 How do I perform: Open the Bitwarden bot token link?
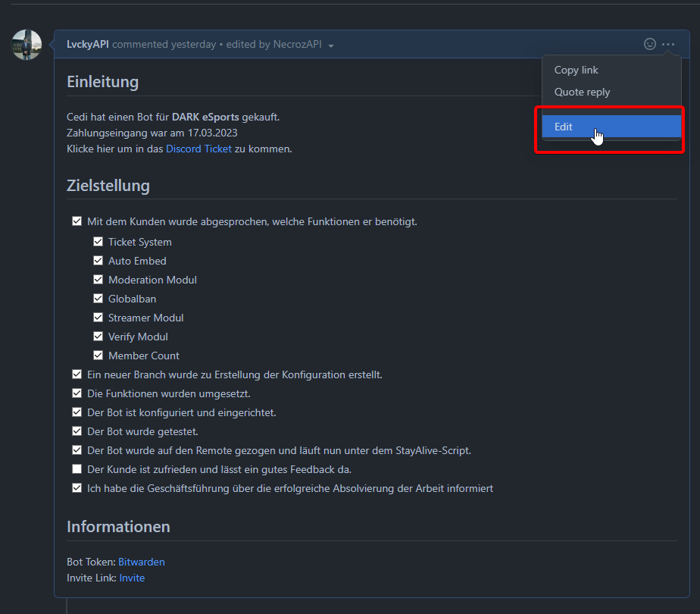(x=141, y=562)
